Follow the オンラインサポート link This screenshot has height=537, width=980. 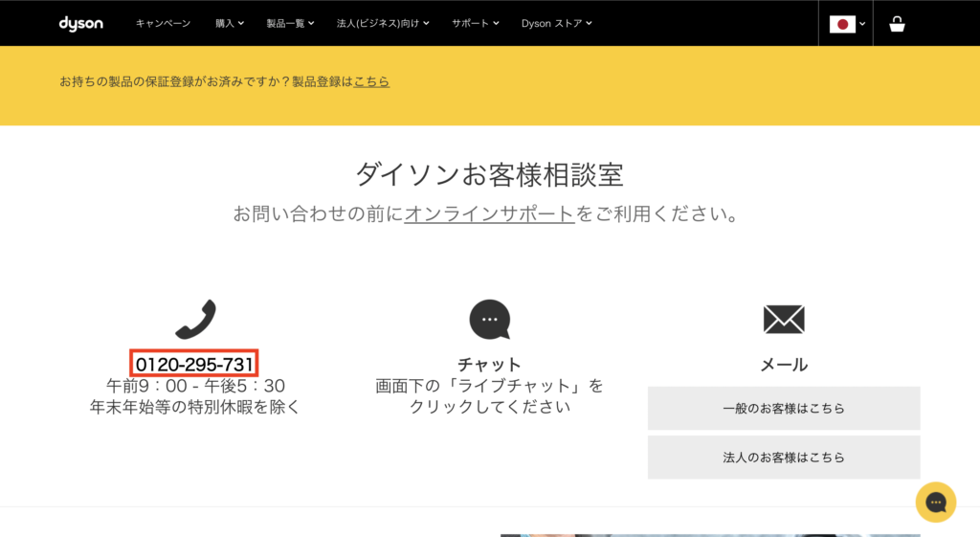point(489,213)
